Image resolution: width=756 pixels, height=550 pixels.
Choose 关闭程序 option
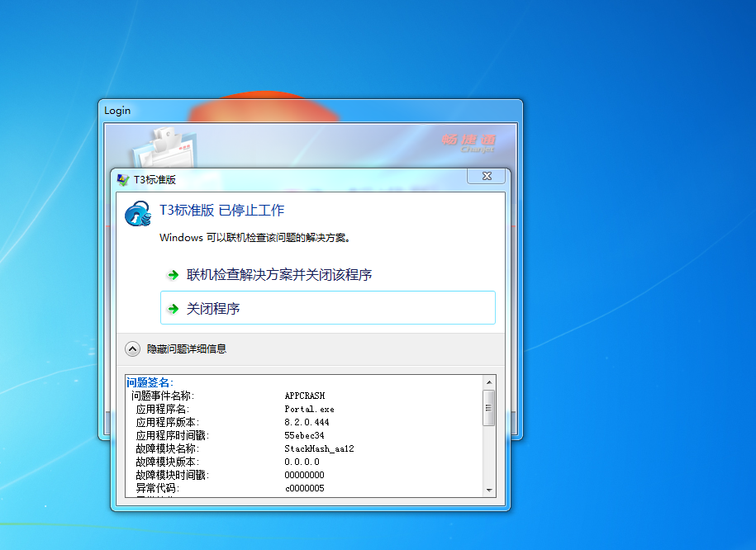(328, 307)
